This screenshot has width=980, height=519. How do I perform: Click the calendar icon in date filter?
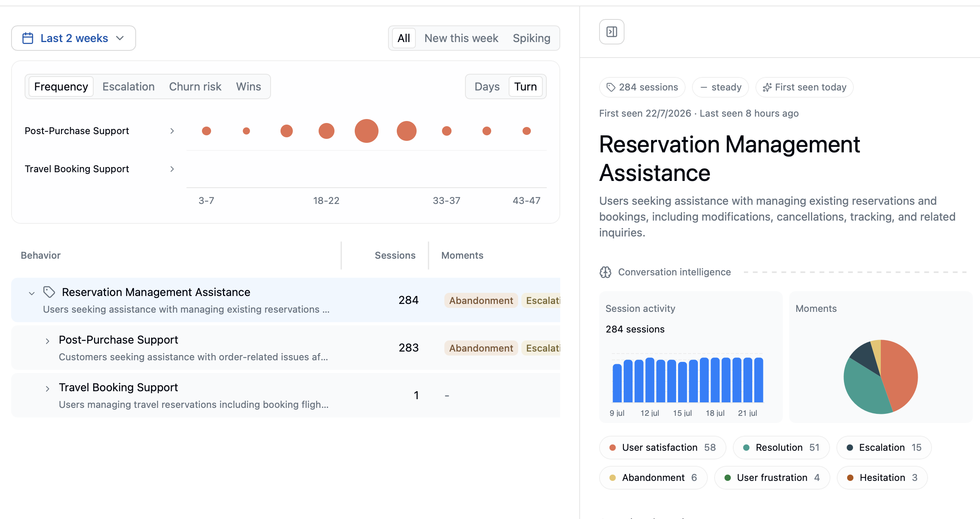tap(28, 38)
